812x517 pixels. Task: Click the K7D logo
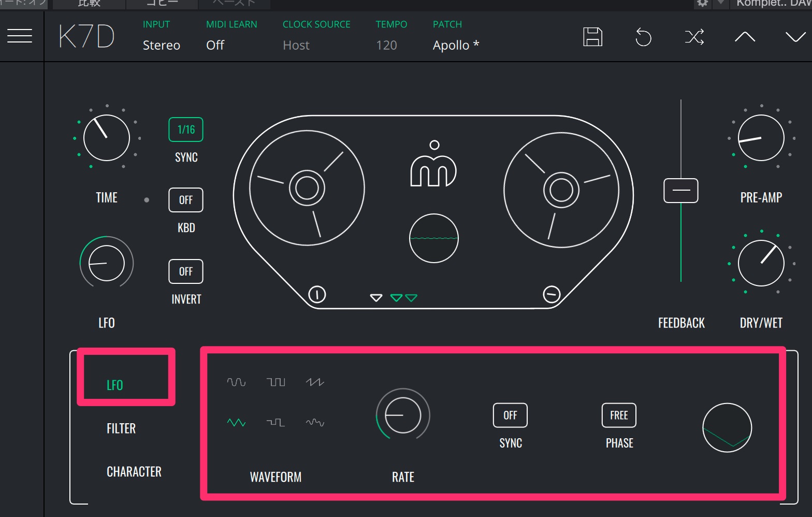click(86, 36)
